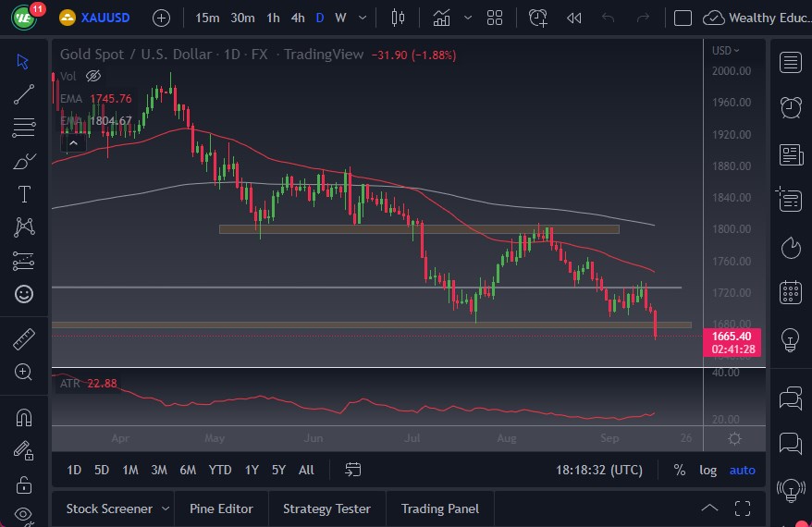
Task: Select the trend line drawing tool
Action: click(x=24, y=93)
